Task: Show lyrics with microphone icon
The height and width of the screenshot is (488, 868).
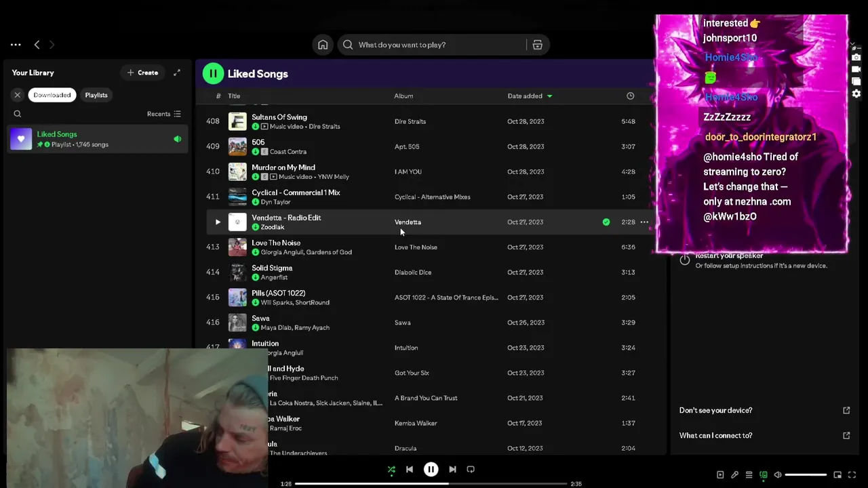Action: coord(734,475)
